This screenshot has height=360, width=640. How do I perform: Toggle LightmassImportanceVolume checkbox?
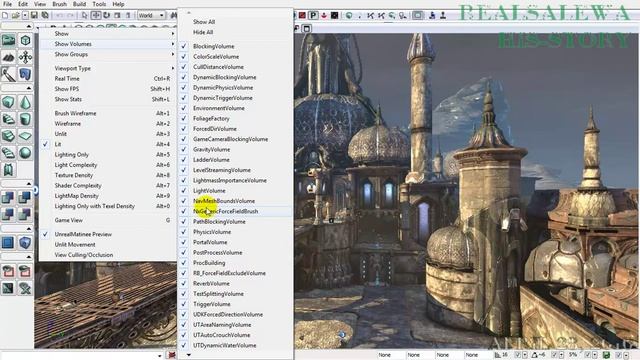(183, 180)
